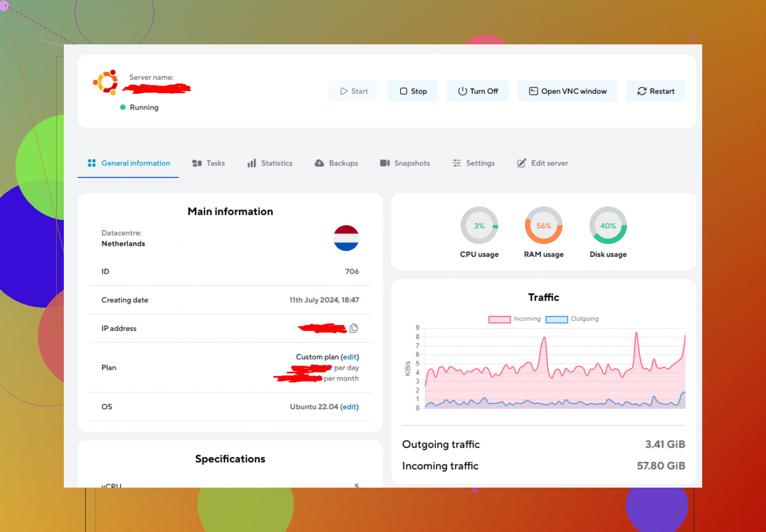
Task: Click the Ubuntu logo icon
Action: coord(106,82)
